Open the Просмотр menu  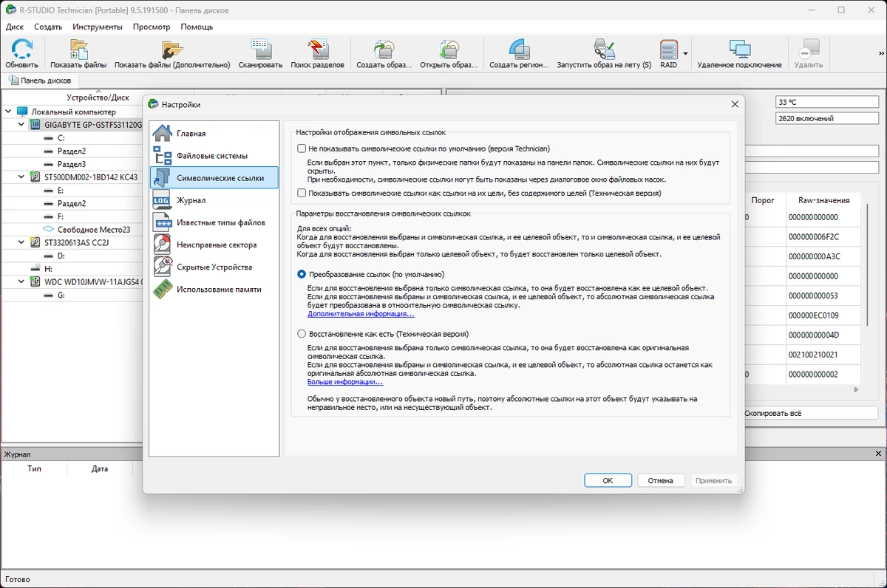[x=152, y=27]
